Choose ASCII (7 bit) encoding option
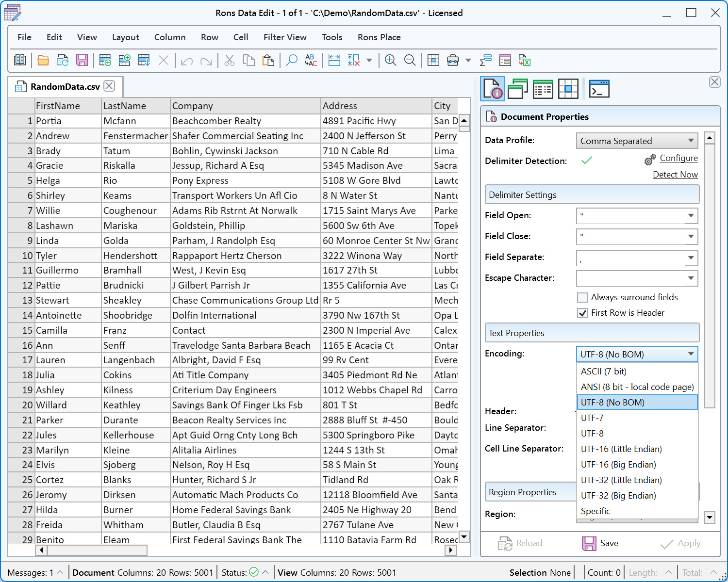This screenshot has height=582, width=728. [x=637, y=372]
